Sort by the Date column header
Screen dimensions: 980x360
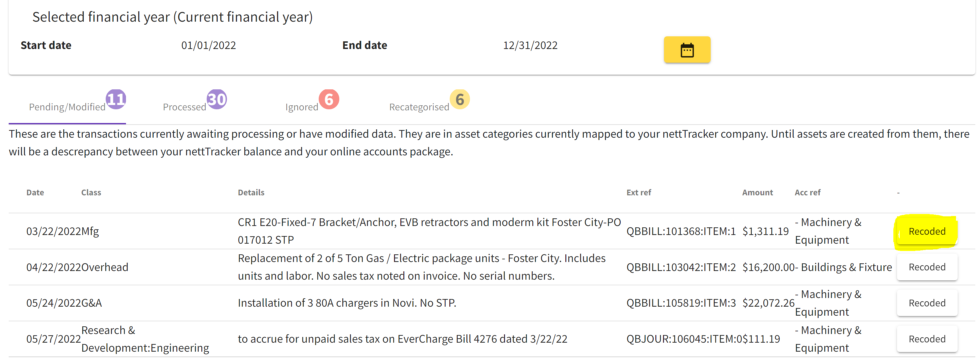pos(35,193)
